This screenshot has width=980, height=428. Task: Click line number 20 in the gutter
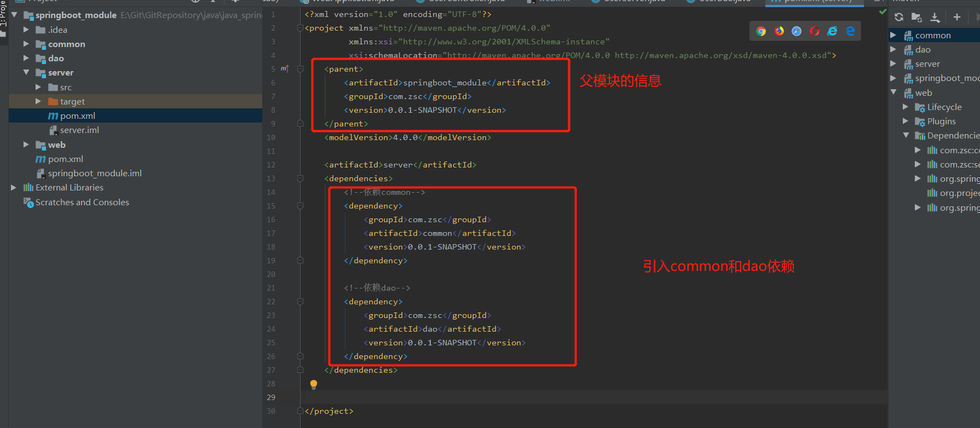pyautogui.click(x=271, y=274)
